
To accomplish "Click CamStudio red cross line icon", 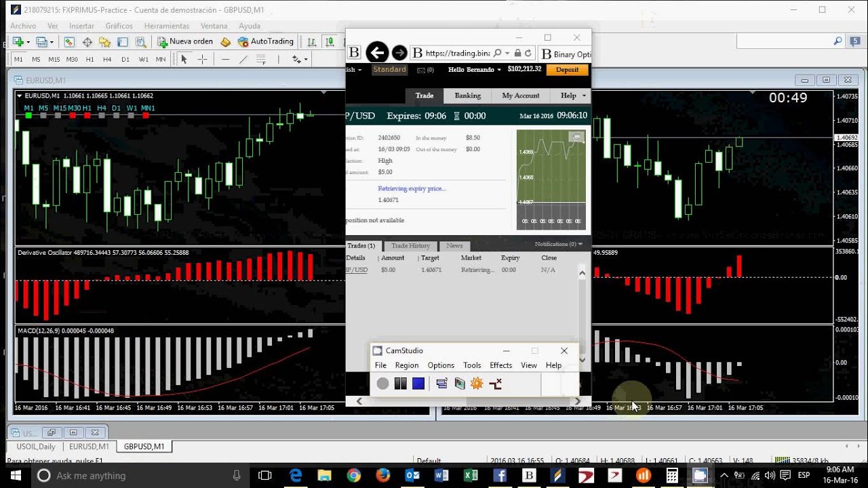I will (x=496, y=384).
